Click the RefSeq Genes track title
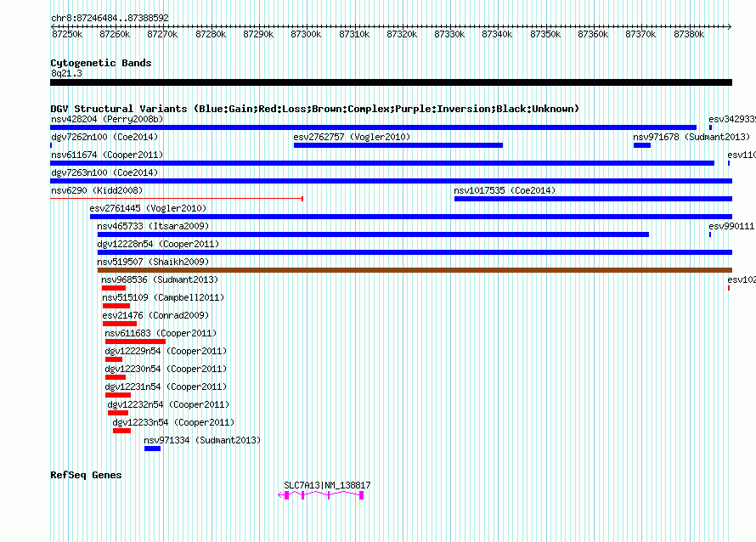This screenshot has height=542, width=756. (86, 475)
